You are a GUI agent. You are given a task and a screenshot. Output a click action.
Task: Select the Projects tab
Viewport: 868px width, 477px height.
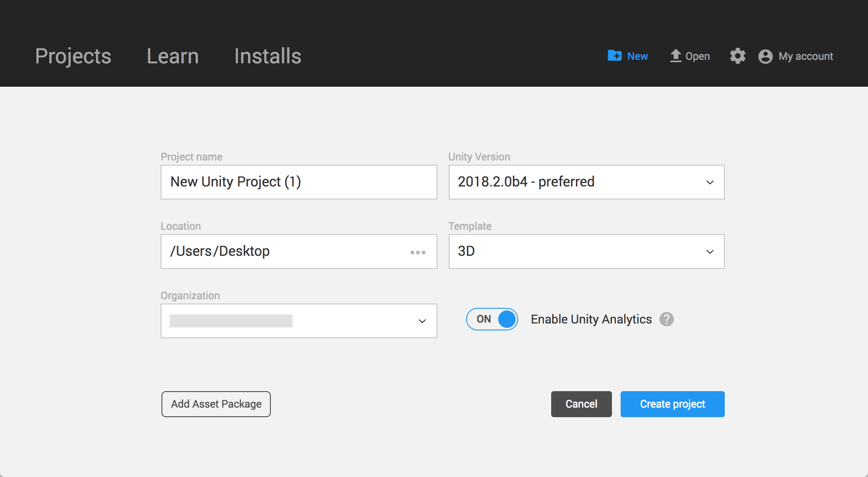tap(72, 56)
